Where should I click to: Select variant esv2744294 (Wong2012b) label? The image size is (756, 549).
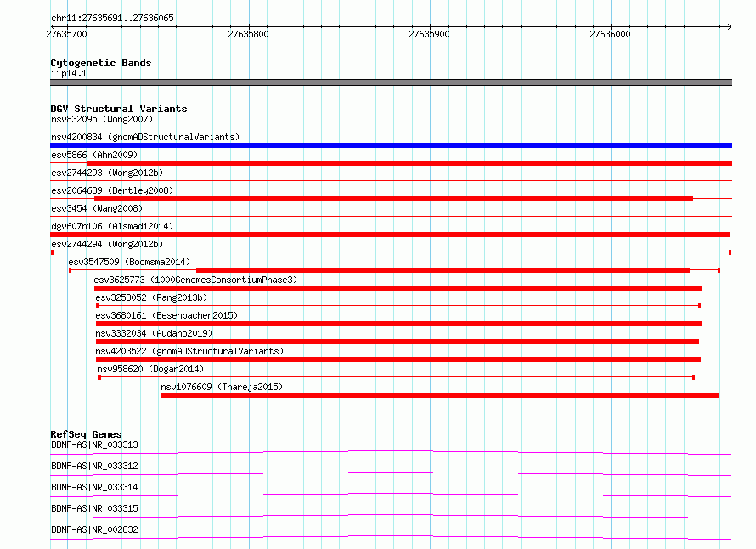point(107,244)
